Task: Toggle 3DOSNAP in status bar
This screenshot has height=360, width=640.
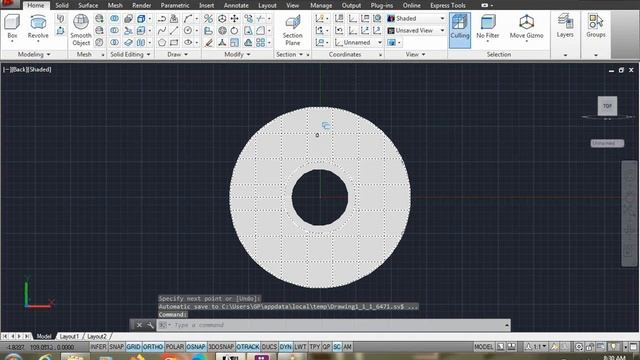Action: tap(221, 347)
